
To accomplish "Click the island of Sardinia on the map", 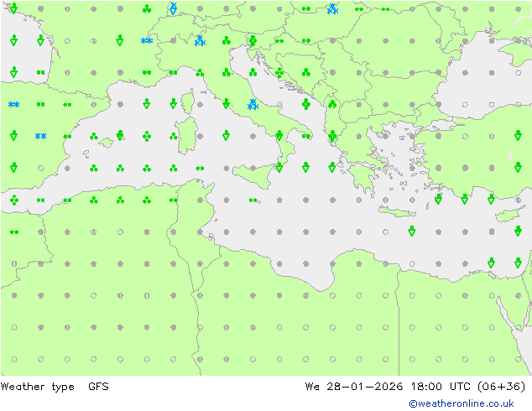I will (187, 136).
